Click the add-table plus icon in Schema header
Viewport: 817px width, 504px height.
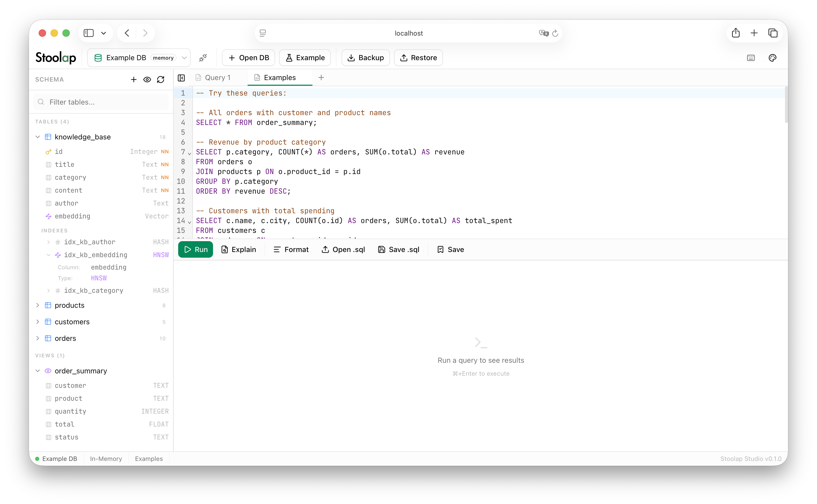pyautogui.click(x=134, y=79)
